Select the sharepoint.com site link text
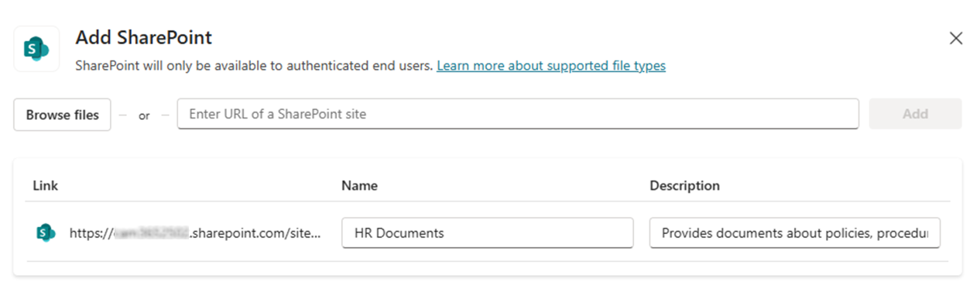 (194, 232)
